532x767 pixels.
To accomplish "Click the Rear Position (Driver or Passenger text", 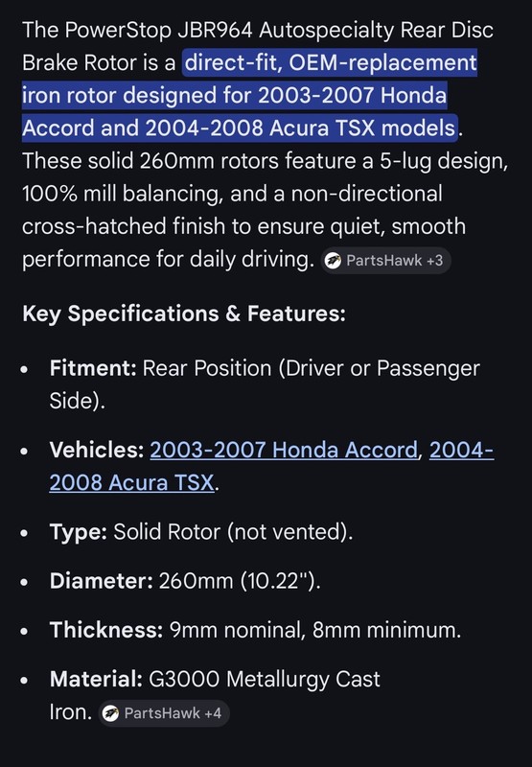I will tap(311, 368).
